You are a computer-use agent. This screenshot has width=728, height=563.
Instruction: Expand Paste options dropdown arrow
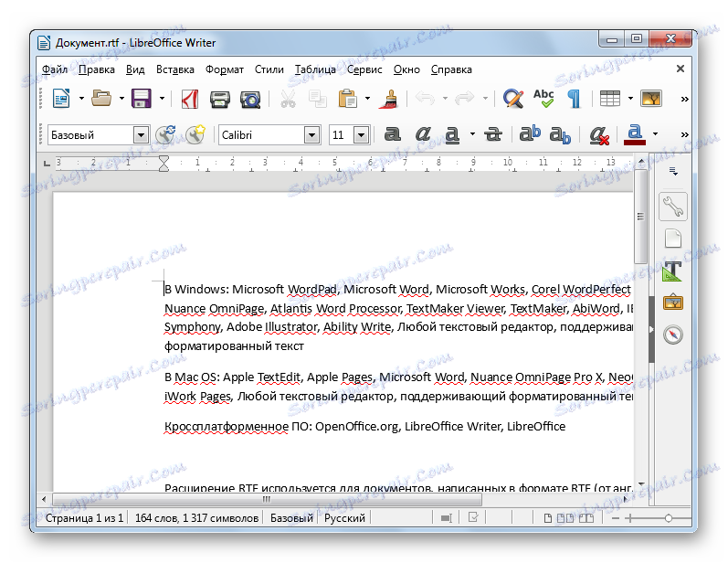pos(367,99)
